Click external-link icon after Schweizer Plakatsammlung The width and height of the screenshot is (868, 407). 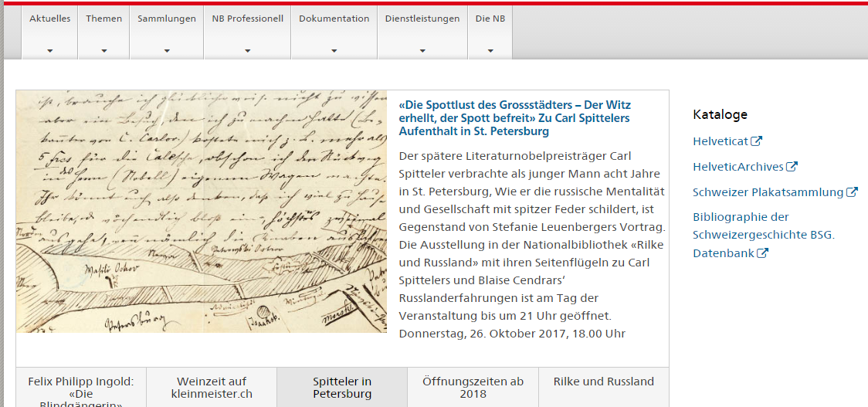tap(852, 192)
